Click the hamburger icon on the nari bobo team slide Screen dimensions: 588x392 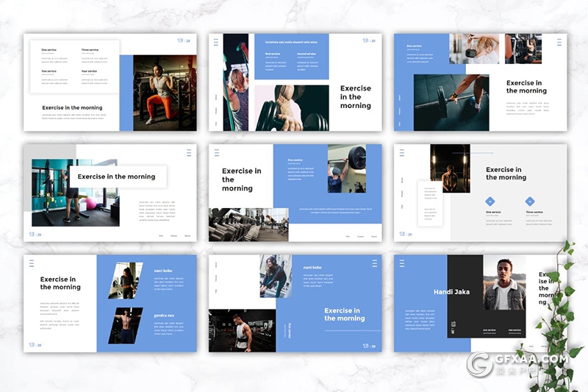coord(31,263)
